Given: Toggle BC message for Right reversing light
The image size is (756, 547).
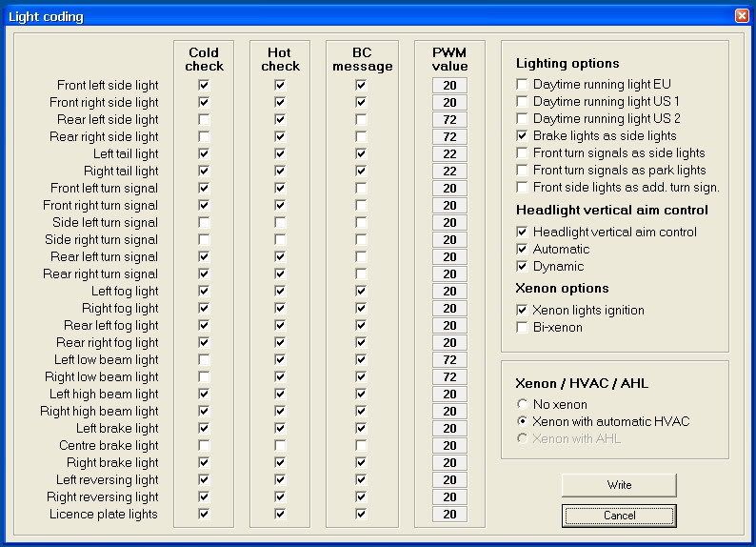Looking at the screenshot, I should [361, 497].
